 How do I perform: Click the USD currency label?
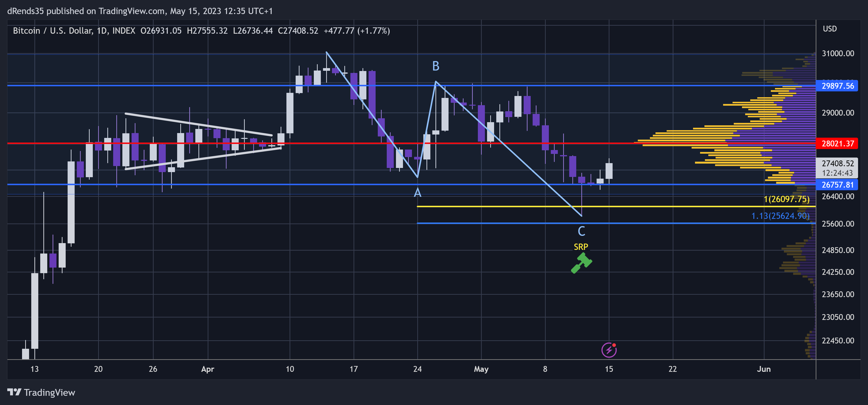click(829, 29)
